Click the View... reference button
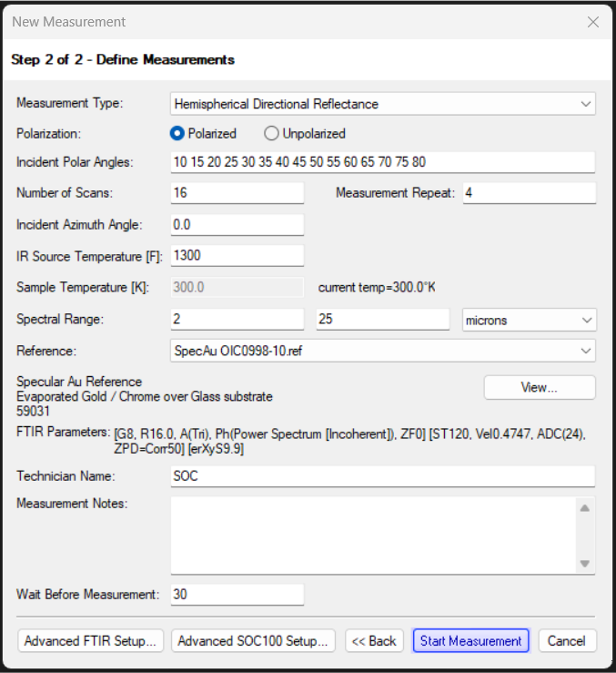The height and width of the screenshot is (673, 616). [x=539, y=387]
